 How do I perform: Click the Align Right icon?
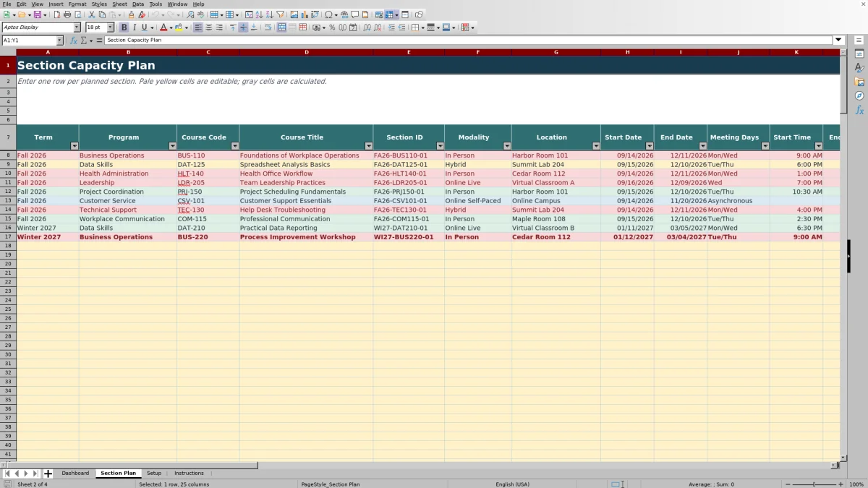pyautogui.click(x=219, y=27)
